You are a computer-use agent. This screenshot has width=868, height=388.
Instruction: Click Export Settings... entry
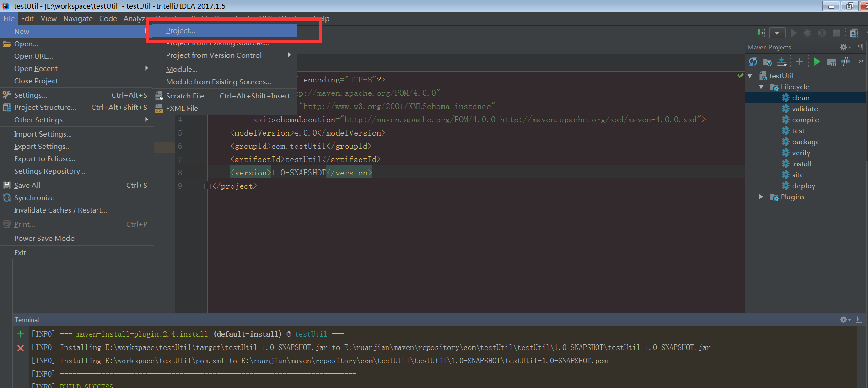point(77,146)
